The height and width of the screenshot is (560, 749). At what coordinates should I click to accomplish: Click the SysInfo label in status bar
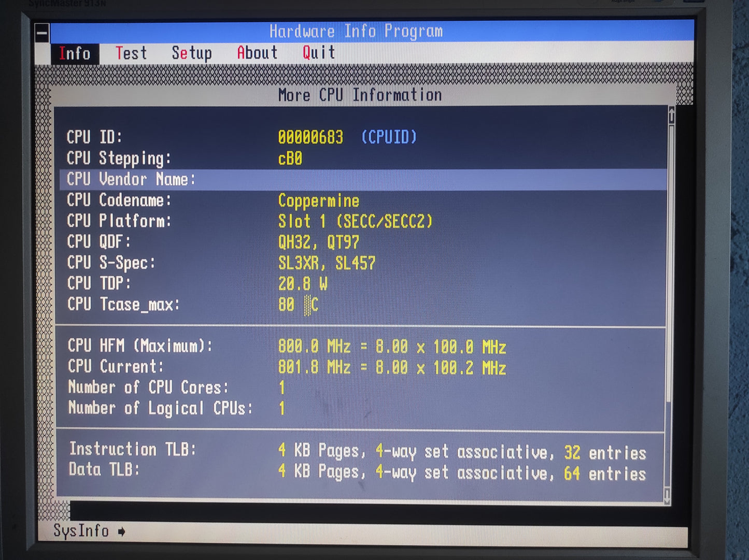tap(80, 530)
